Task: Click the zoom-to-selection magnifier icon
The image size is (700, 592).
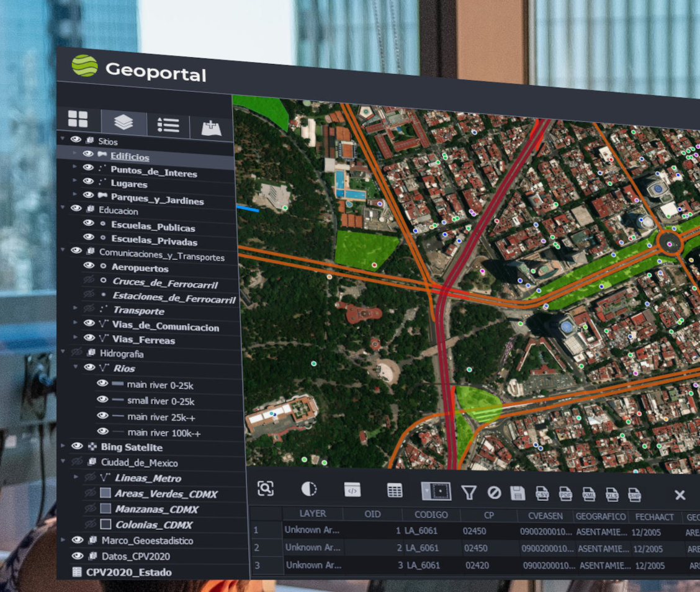Action: tap(265, 488)
